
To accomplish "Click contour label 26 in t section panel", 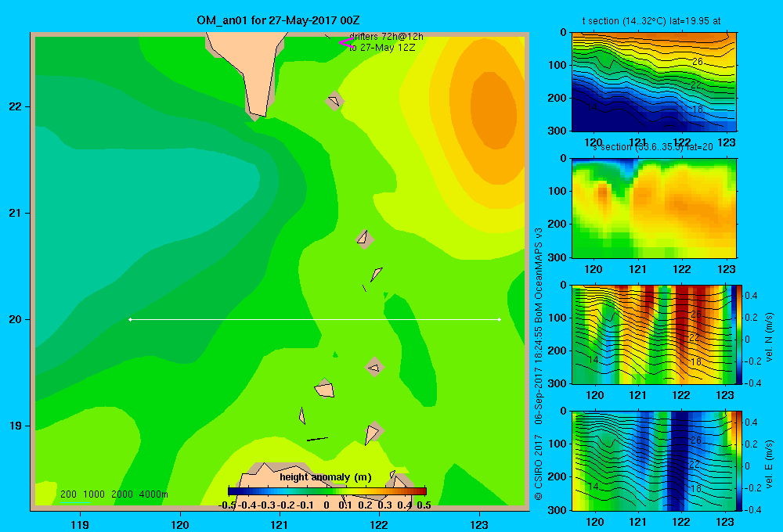I will pos(697,61).
